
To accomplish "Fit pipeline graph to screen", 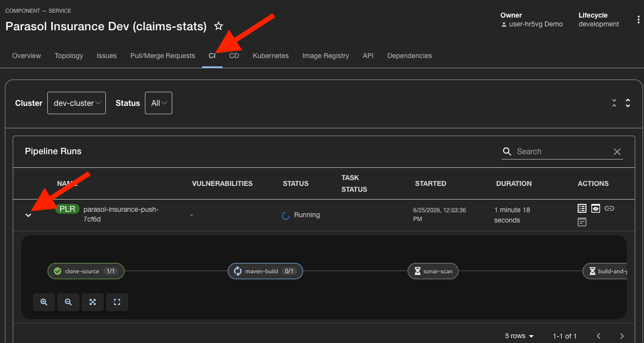I will point(93,302).
